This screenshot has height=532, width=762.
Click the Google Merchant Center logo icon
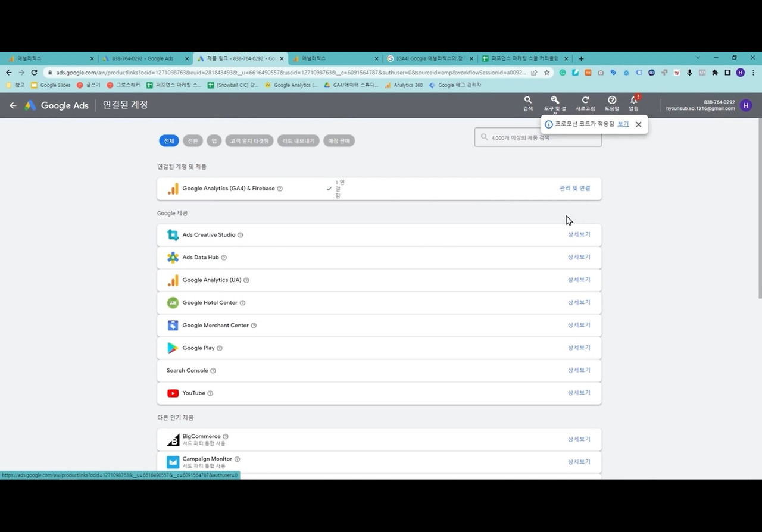click(173, 326)
